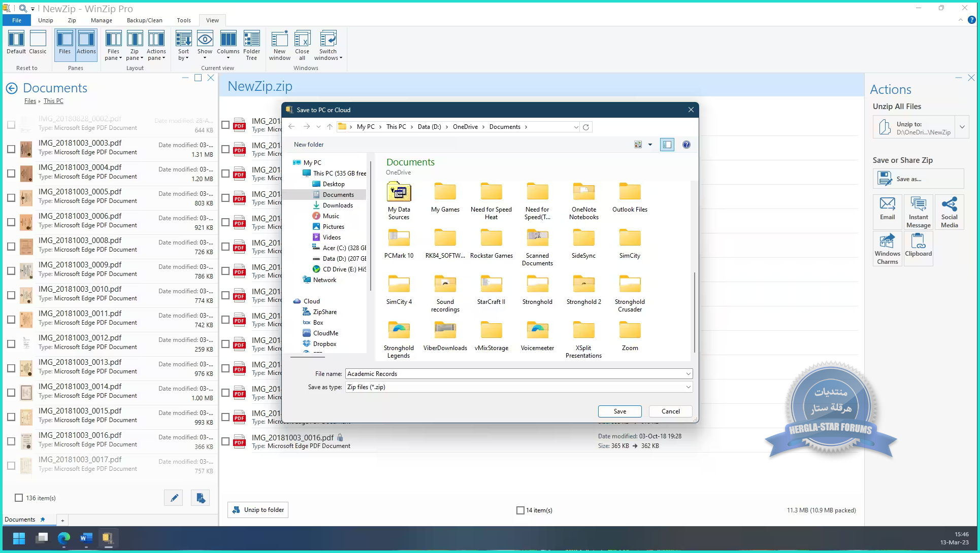980x553 pixels.
Task: Click Save in the dialog
Action: (x=620, y=411)
